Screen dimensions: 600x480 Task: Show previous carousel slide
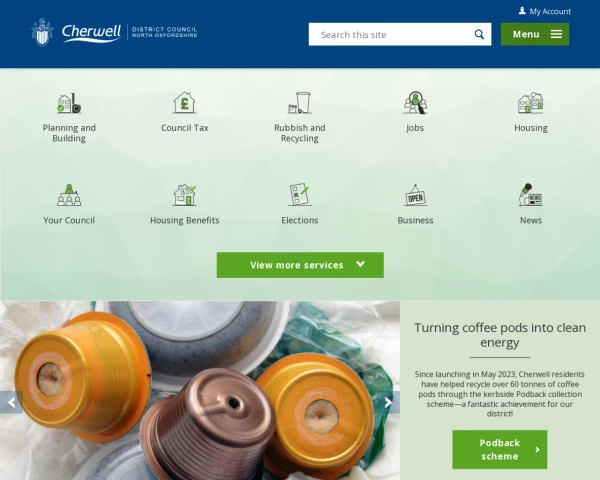point(11,402)
